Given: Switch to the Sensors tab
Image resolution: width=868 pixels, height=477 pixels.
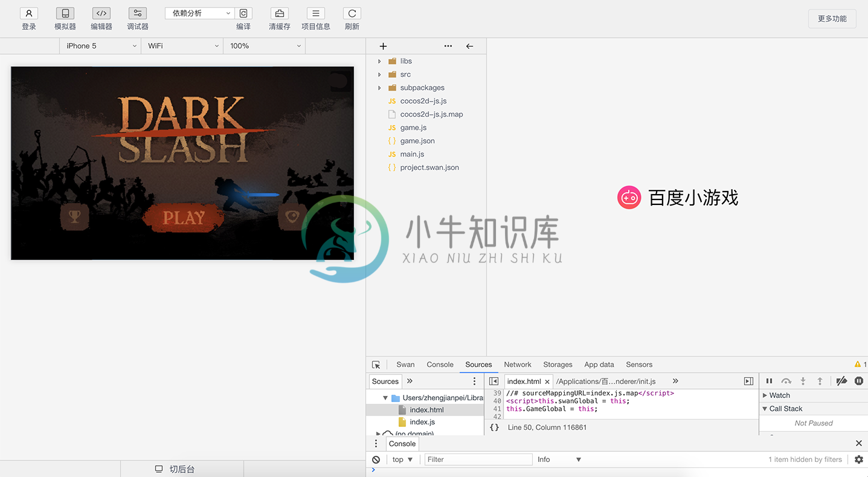Looking at the screenshot, I should click(639, 365).
